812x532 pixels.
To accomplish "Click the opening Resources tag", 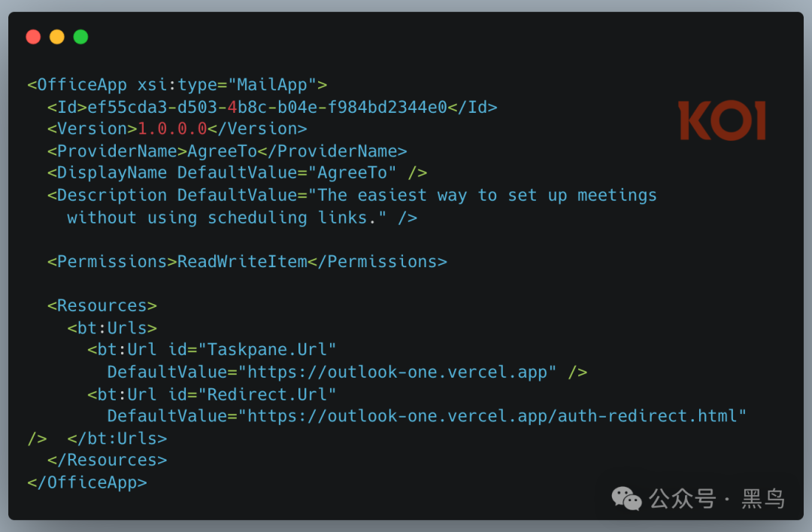I will click(102, 306).
